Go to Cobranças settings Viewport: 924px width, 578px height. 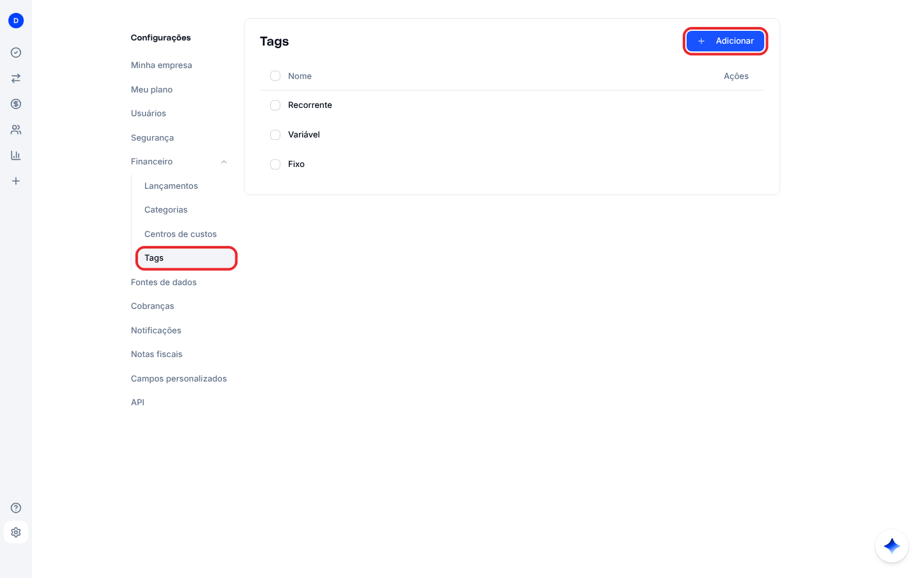[153, 306]
